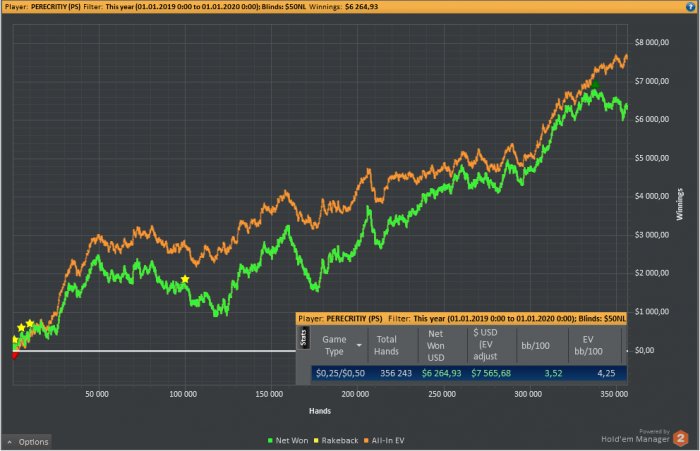Click the Hands axis label
This screenshot has width=700, height=451.
[x=320, y=411]
